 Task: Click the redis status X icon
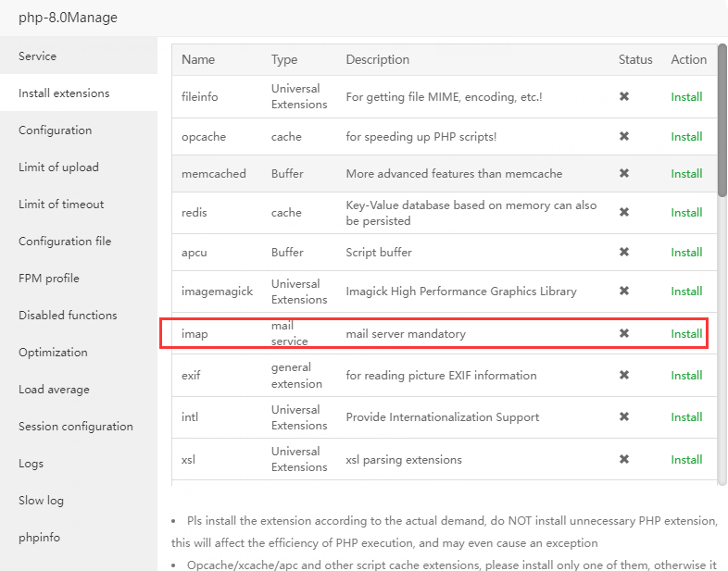click(x=624, y=213)
